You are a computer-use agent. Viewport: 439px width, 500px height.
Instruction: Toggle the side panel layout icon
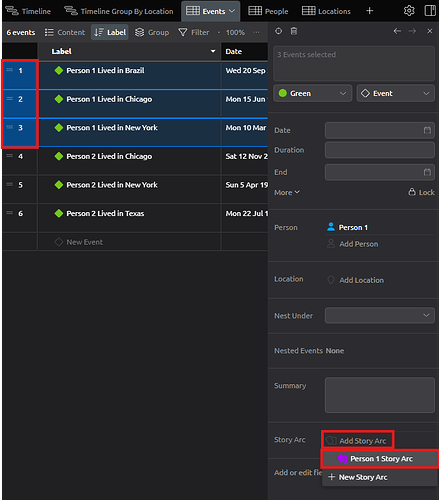click(430, 11)
